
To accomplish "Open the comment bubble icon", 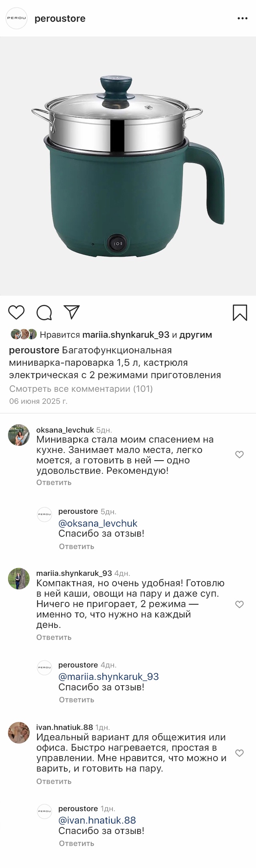I will pyautogui.click(x=44, y=313).
